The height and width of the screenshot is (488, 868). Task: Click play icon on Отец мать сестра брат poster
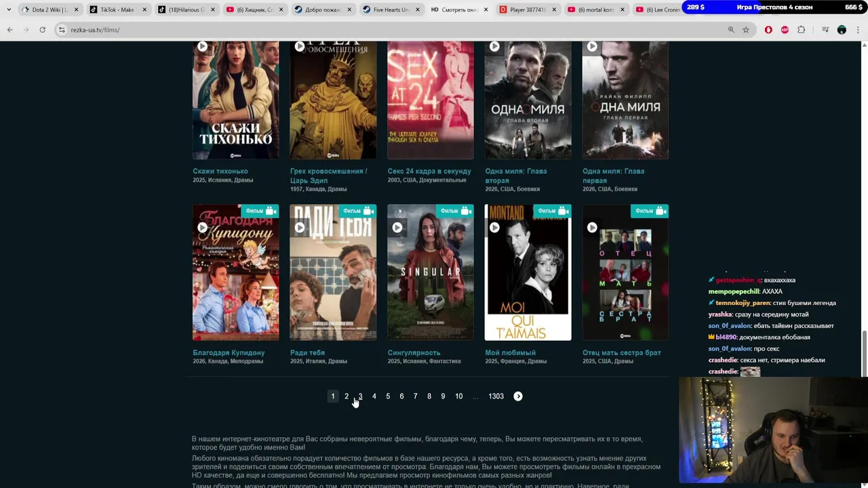592,228
